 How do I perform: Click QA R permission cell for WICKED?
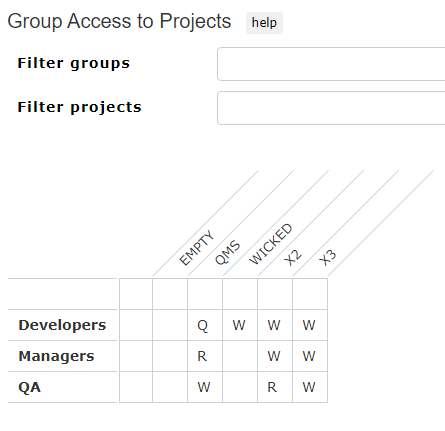tap(275, 387)
